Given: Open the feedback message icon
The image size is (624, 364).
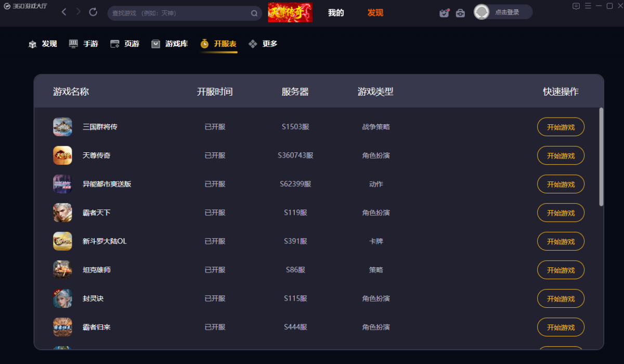Looking at the screenshot, I should pos(576,6).
